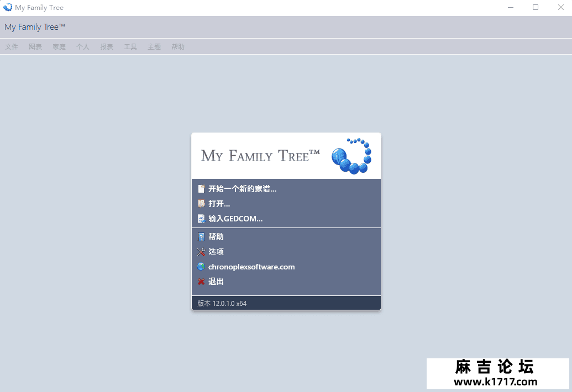Visit the chronoplexsoftware.com link
572x392 pixels.
(x=251, y=267)
